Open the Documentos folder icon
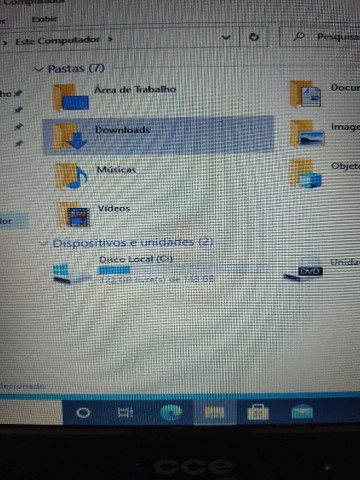 [305, 94]
